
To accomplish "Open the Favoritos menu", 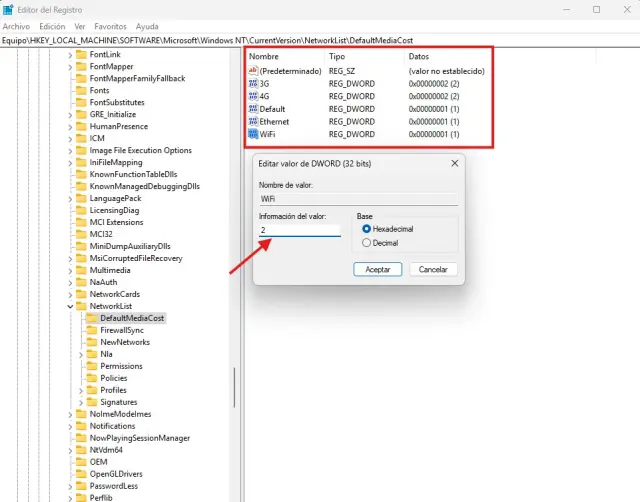I will [110, 26].
